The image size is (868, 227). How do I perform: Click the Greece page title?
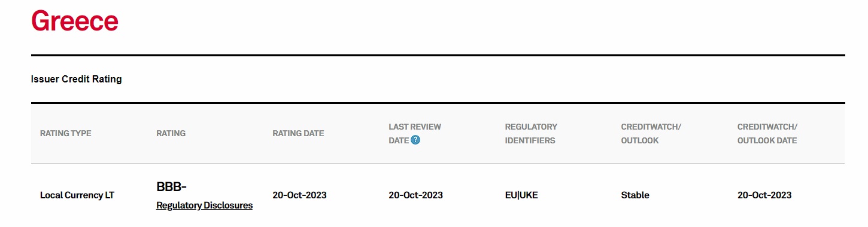[75, 20]
